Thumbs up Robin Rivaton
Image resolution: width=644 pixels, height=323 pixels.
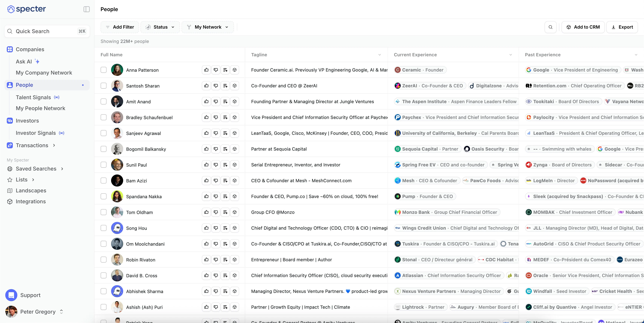tap(206, 260)
